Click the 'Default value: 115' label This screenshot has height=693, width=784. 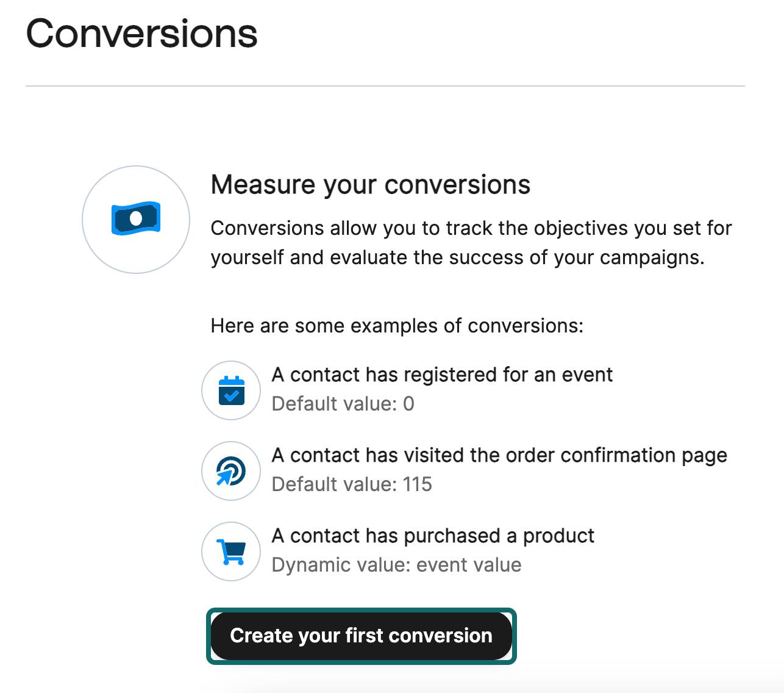click(x=352, y=484)
